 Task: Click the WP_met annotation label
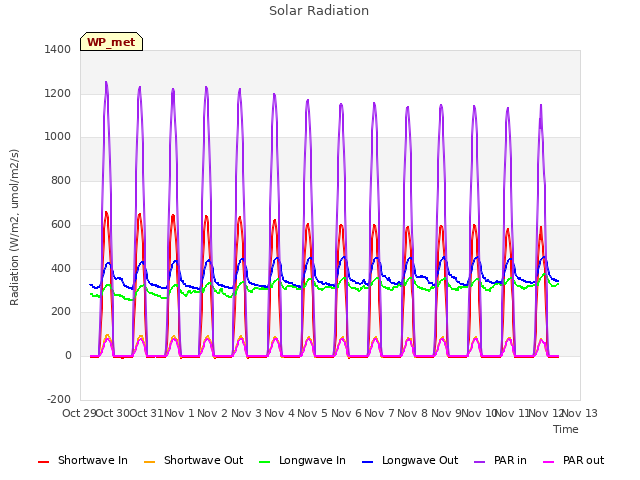[x=111, y=42]
